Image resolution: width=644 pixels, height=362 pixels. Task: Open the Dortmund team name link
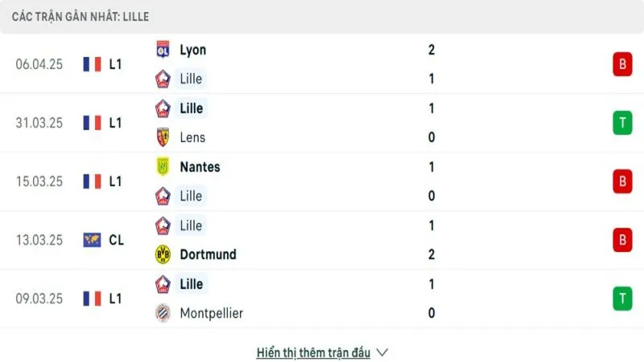coord(208,254)
